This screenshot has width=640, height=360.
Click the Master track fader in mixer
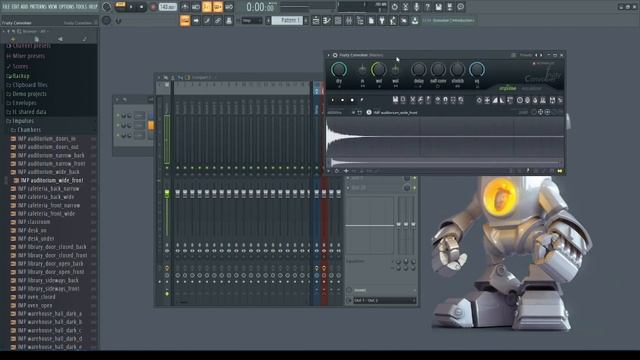point(167,193)
